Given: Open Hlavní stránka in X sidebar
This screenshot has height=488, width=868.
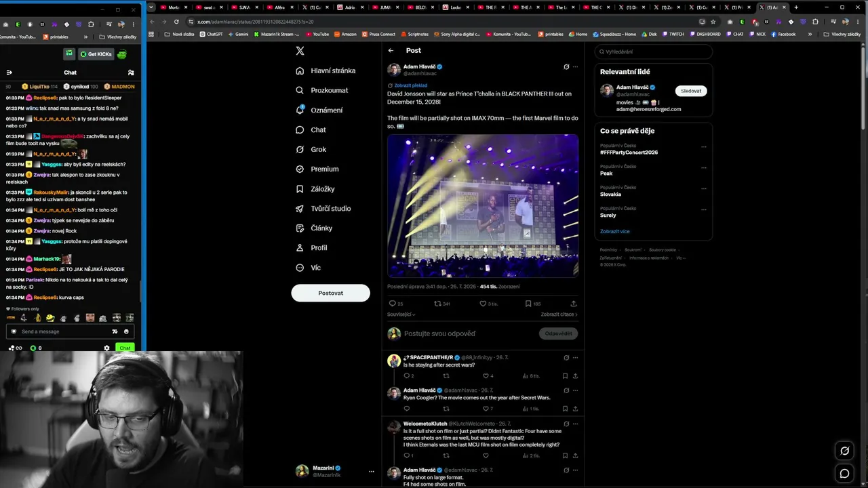Looking at the screenshot, I should [325, 70].
